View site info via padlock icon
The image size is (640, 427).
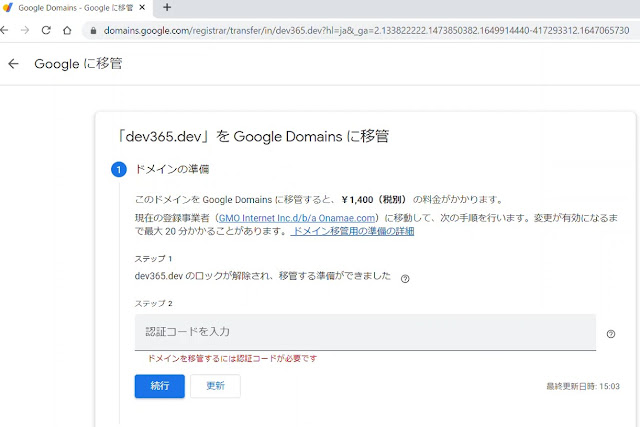[x=93, y=31]
